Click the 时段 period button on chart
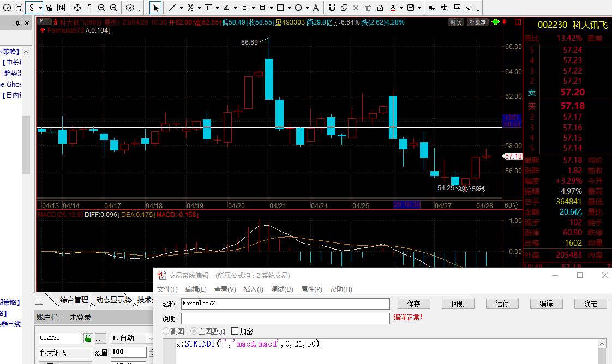 coord(456,22)
